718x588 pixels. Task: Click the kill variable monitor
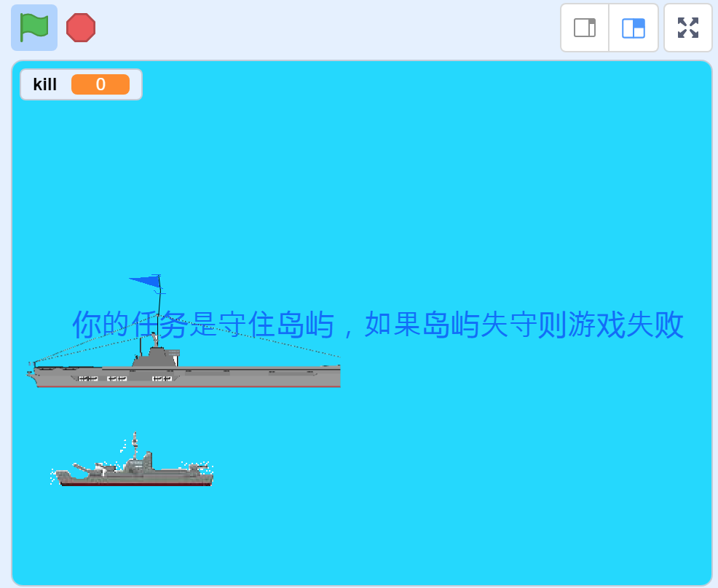[81, 84]
